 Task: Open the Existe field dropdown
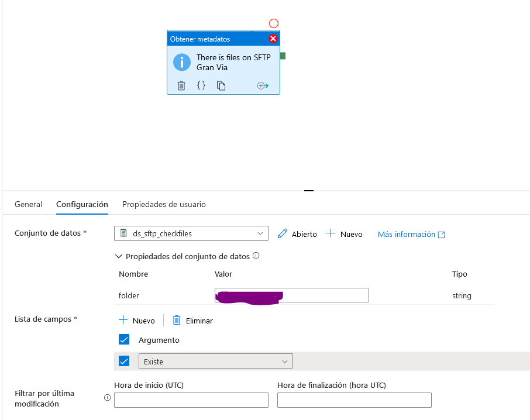pyautogui.click(x=285, y=360)
